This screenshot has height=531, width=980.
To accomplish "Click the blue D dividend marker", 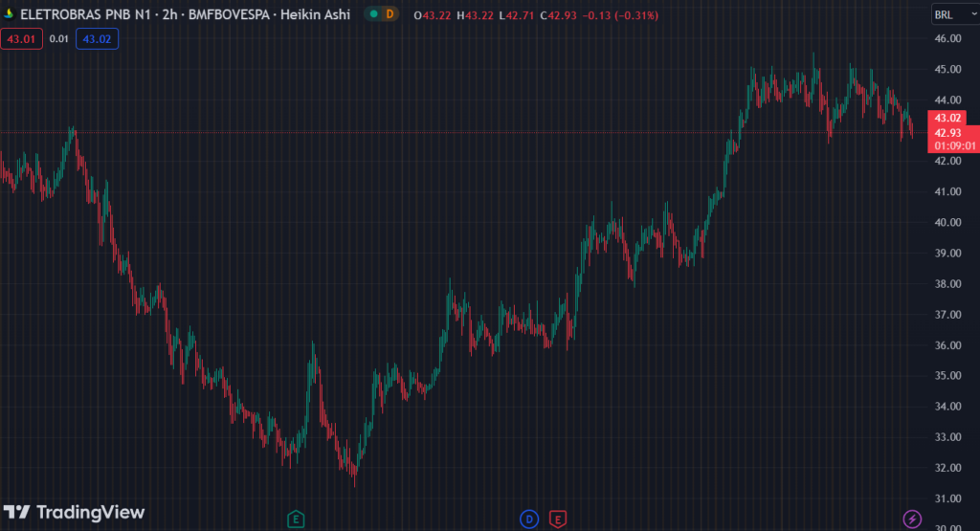I will click(528, 519).
